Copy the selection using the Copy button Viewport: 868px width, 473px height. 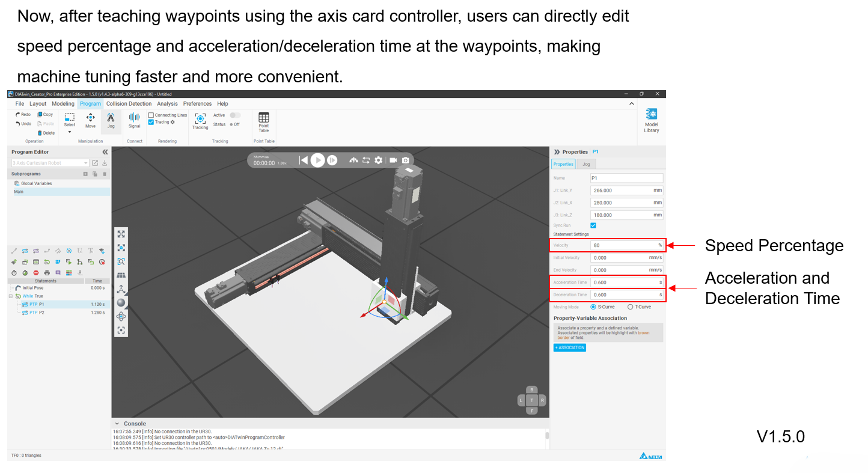pos(45,114)
